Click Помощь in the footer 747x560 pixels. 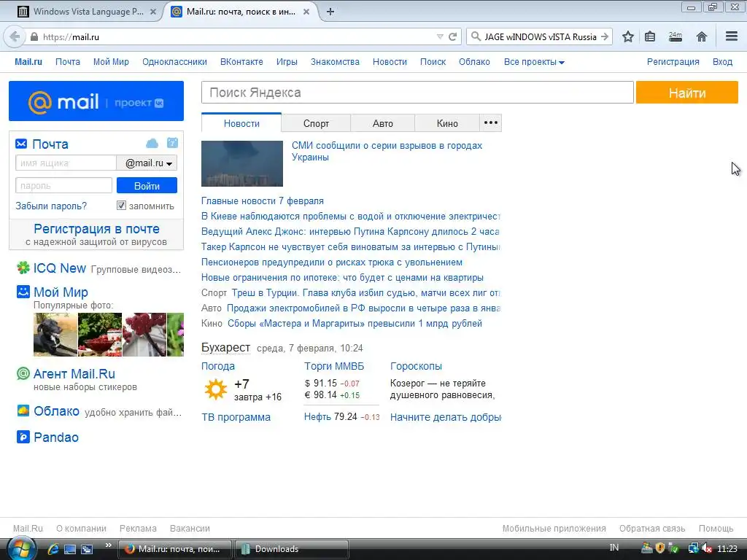pos(716,528)
